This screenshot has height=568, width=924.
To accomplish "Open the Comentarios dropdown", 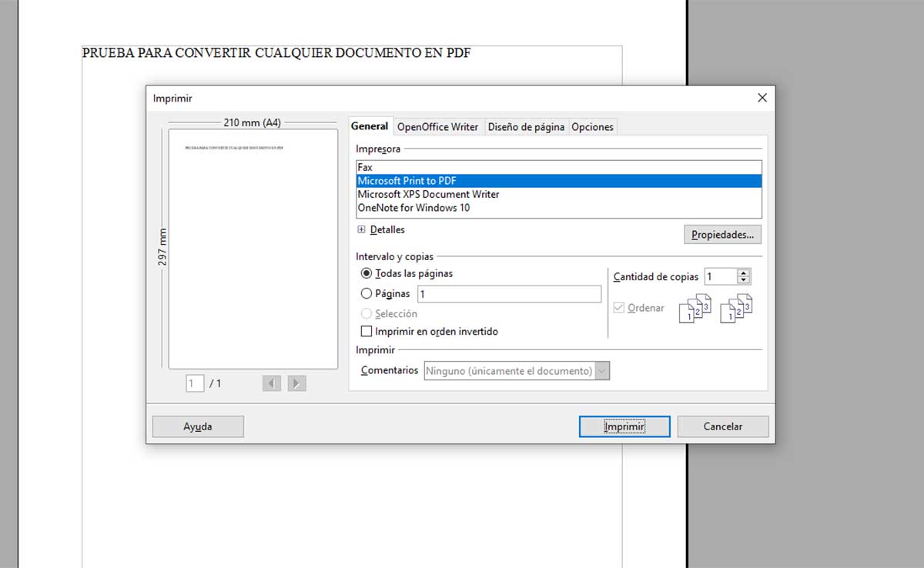I will click(601, 370).
